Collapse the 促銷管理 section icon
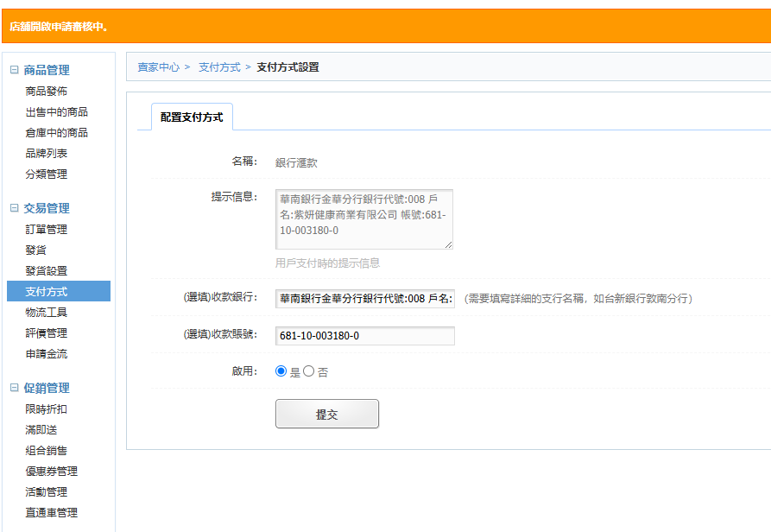771x532 pixels. point(14,388)
